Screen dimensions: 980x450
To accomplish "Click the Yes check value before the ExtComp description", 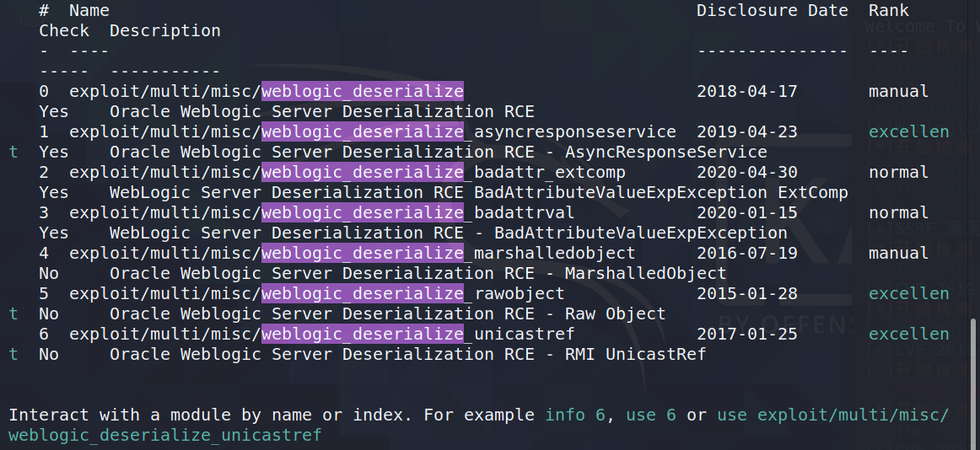I will [54, 192].
